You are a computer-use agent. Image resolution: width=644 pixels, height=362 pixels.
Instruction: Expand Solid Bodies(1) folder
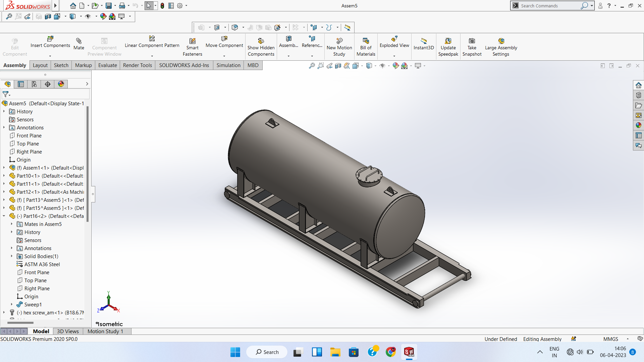pyautogui.click(x=12, y=256)
